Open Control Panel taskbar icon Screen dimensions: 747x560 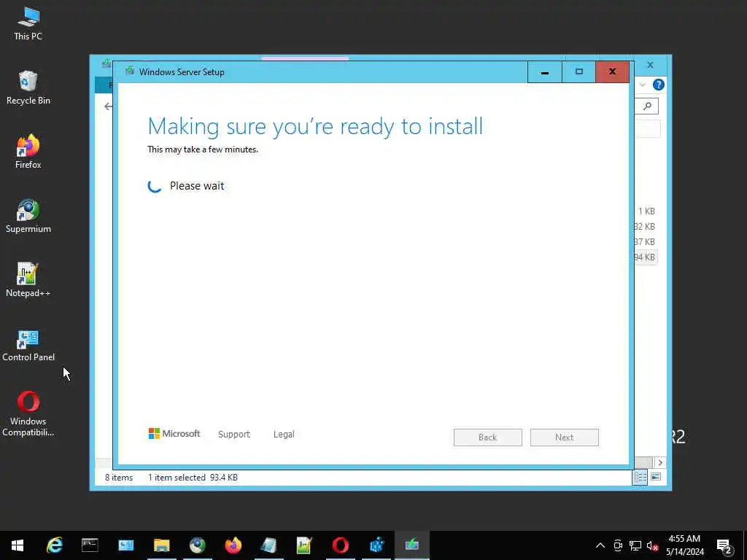[125, 545]
